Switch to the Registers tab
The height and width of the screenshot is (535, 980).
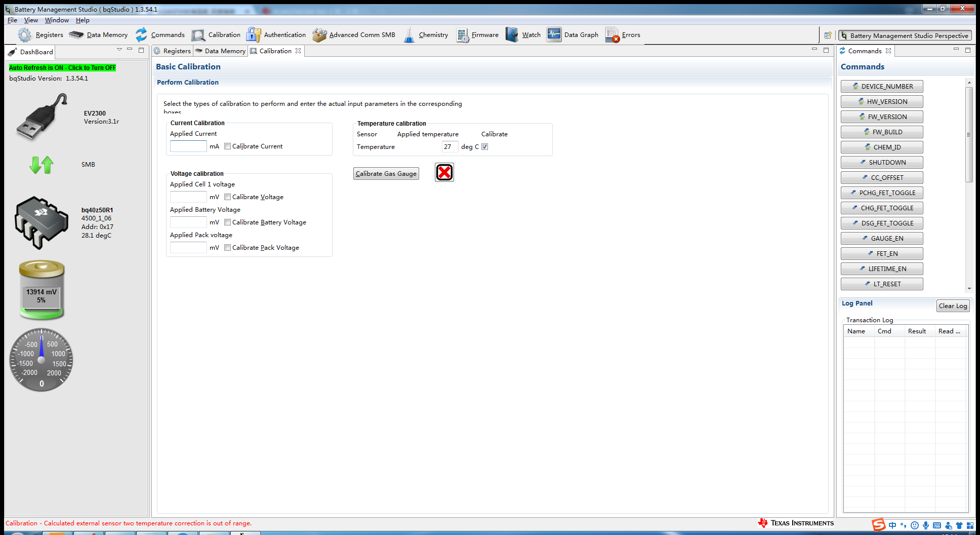coord(172,51)
